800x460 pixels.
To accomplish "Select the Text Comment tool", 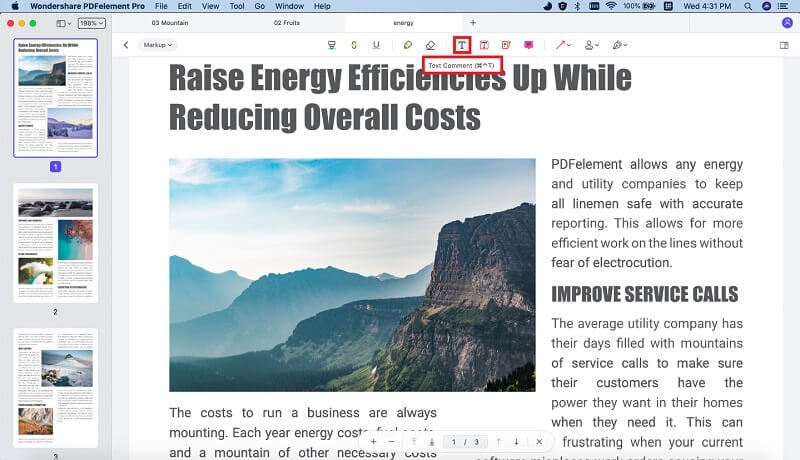I will tap(462, 45).
